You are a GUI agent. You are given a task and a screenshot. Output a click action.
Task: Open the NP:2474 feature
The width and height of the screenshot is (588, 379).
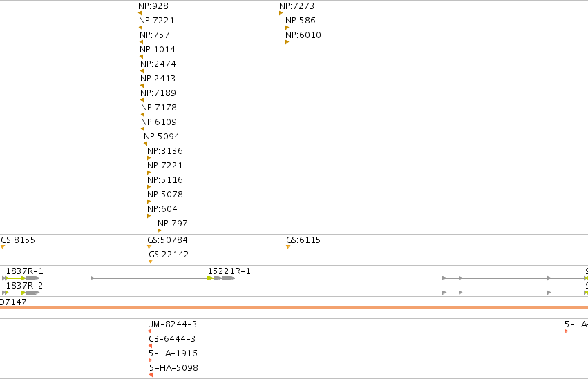tap(158, 64)
